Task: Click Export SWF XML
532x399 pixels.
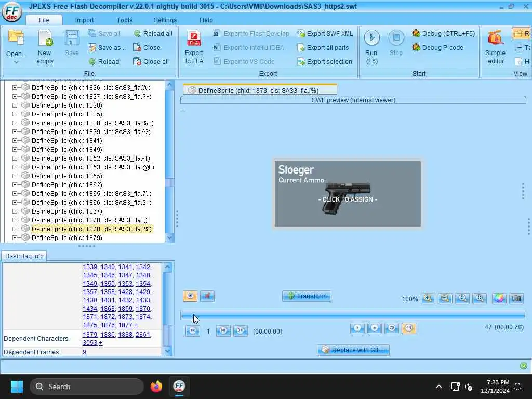Action: 325,34
